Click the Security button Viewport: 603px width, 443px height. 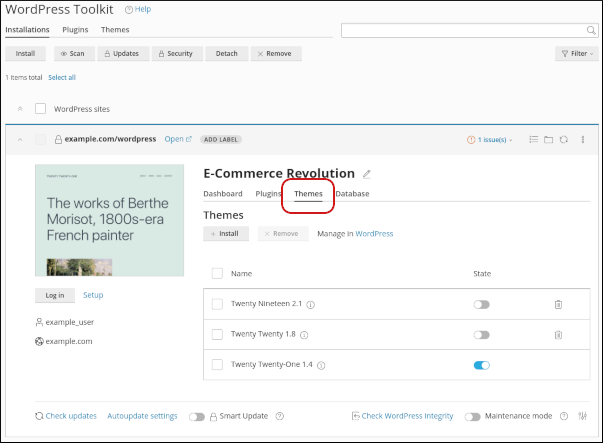(177, 53)
